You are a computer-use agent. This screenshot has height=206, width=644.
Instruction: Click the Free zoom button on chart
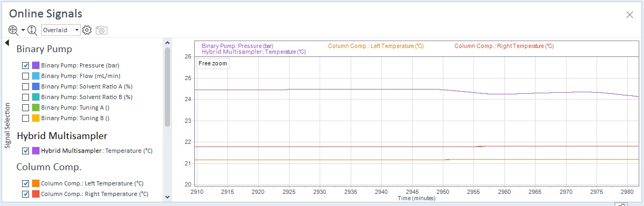pos(213,63)
